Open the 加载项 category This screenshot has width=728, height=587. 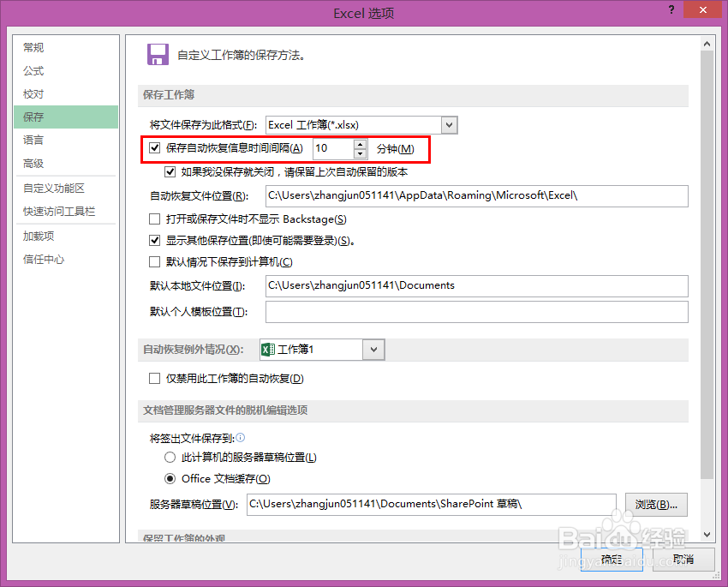click(66, 236)
